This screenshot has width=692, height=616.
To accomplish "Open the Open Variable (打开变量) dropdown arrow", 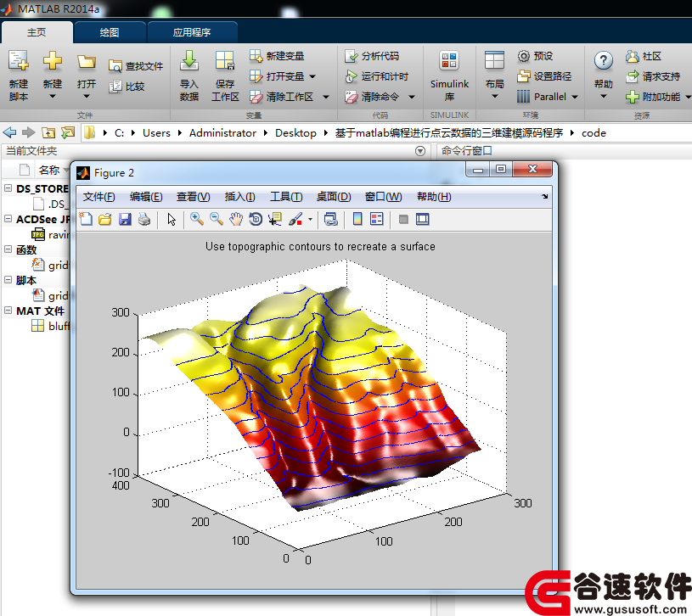I will [312, 76].
